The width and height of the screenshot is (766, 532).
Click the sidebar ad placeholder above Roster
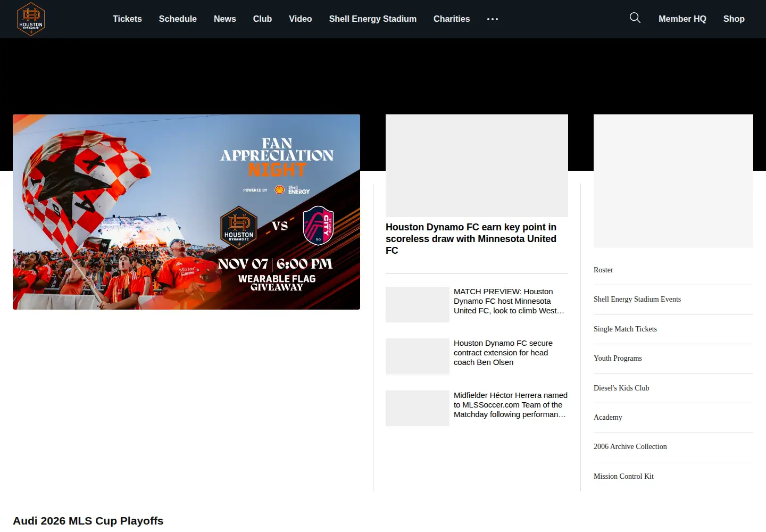pyautogui.click(x=673, y=181)
